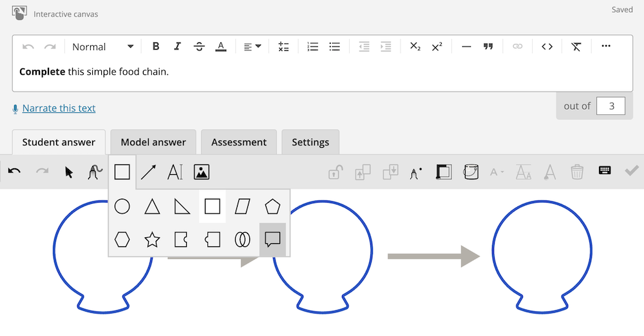Screen dimensions: 644x336
Task: Click the lock object icon
Action: pyautogui.click(x=336, y=172)
